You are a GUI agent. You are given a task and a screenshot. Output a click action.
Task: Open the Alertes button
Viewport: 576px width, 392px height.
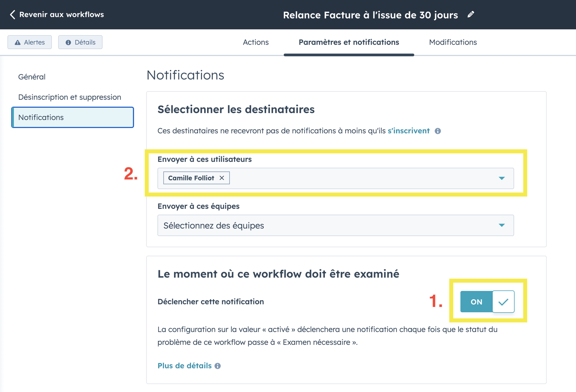click(30, 42)
